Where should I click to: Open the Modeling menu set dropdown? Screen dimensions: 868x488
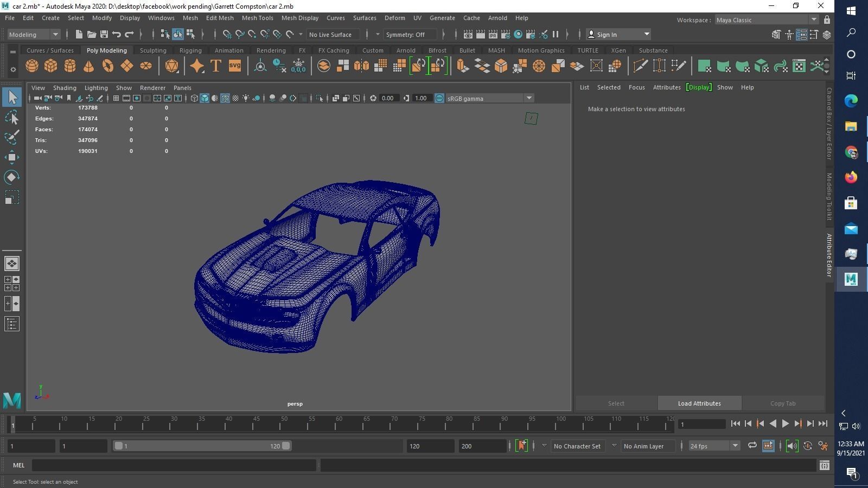[x=34, y=34]
